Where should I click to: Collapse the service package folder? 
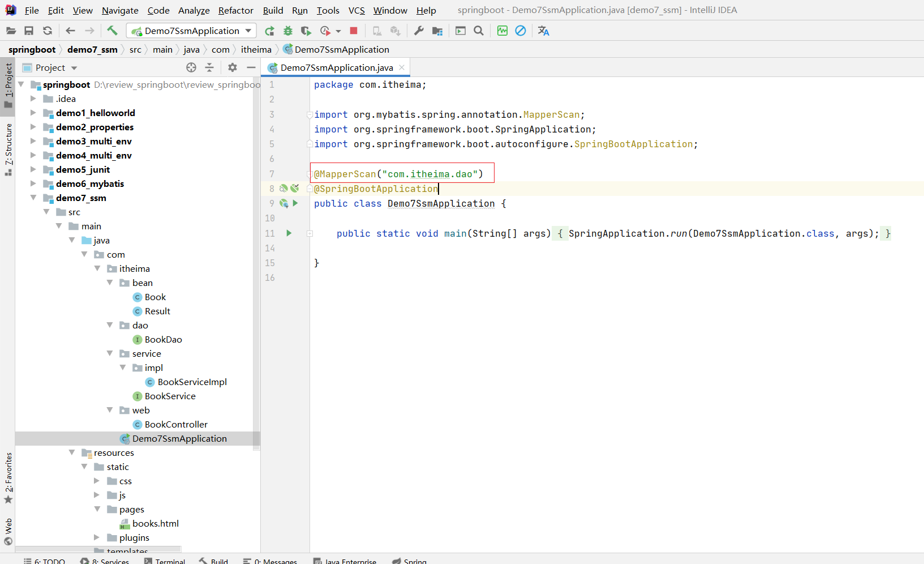(110, 353)
